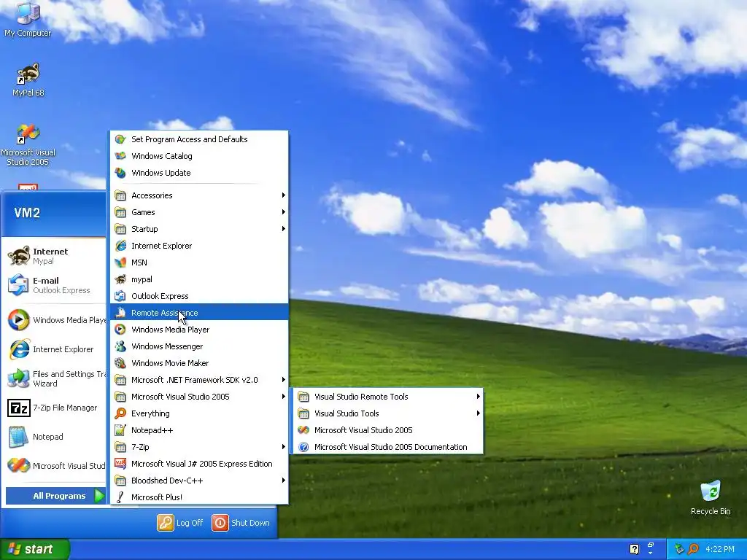
Task: Expand the Startup submenu
Action: 199,229
